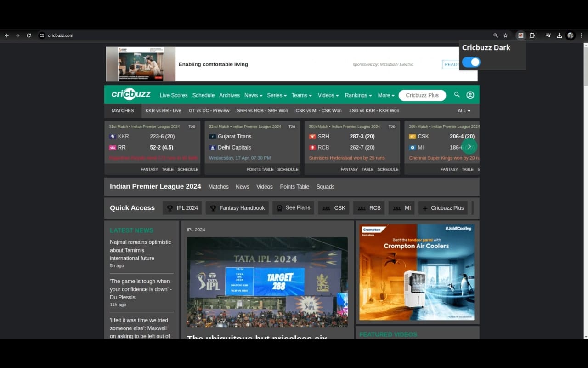Open Archives in the navbar
The width and height of the screenshot is (588, 368).
(229, 95)
